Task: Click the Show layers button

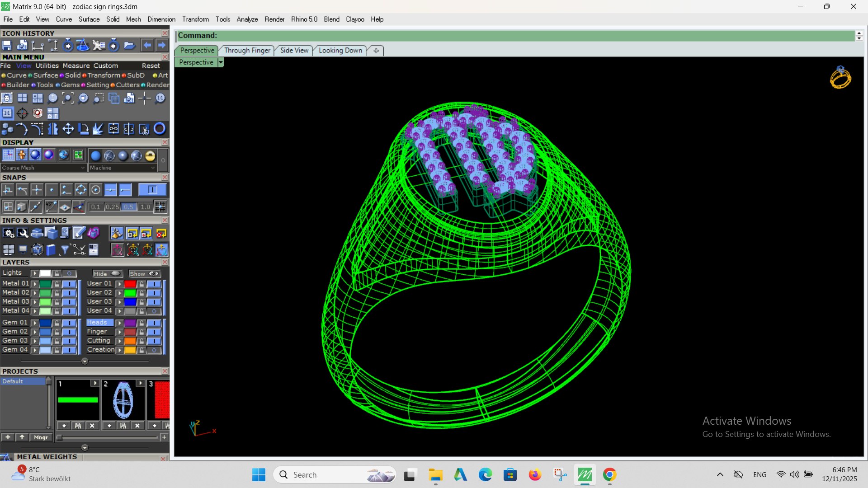Action: [145, 274]
